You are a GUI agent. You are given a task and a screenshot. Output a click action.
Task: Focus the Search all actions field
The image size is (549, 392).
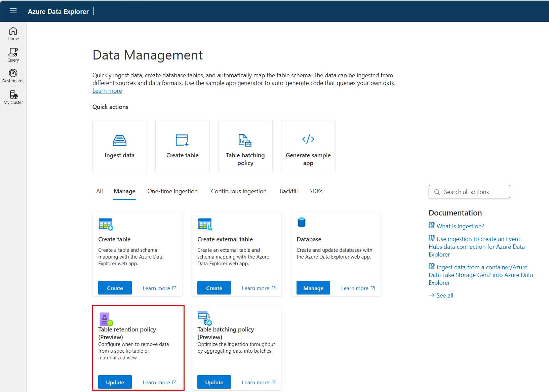[x=469, y=192]
